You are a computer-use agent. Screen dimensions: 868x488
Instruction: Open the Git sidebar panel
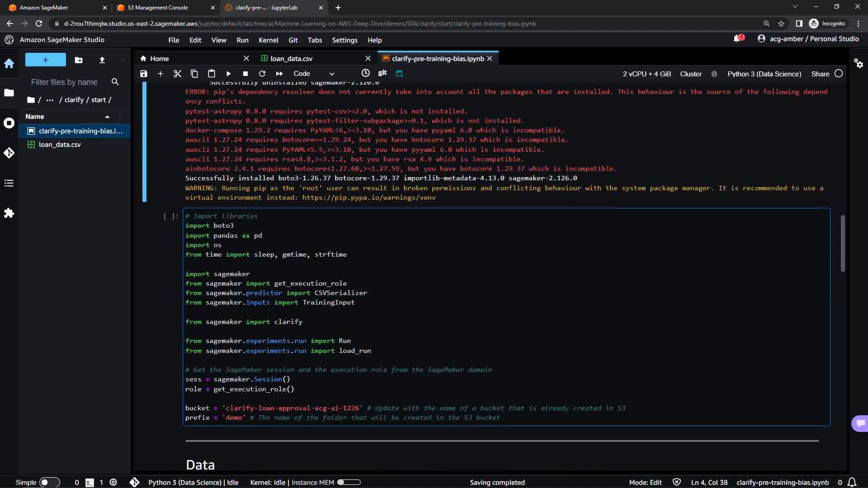9,153
